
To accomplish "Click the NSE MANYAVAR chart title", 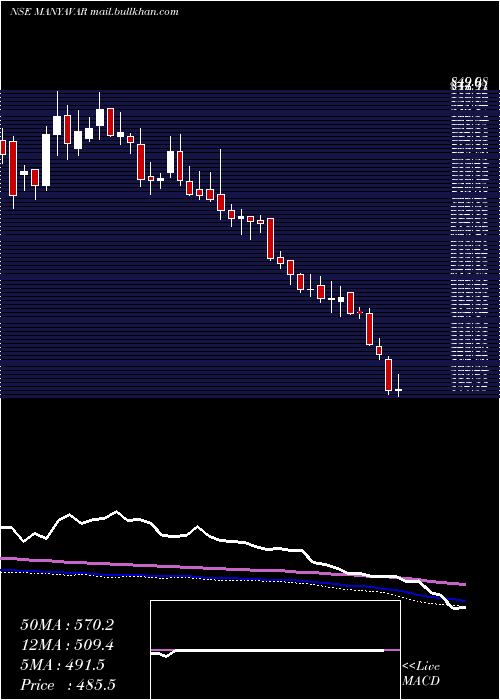I will pos(94,12).
